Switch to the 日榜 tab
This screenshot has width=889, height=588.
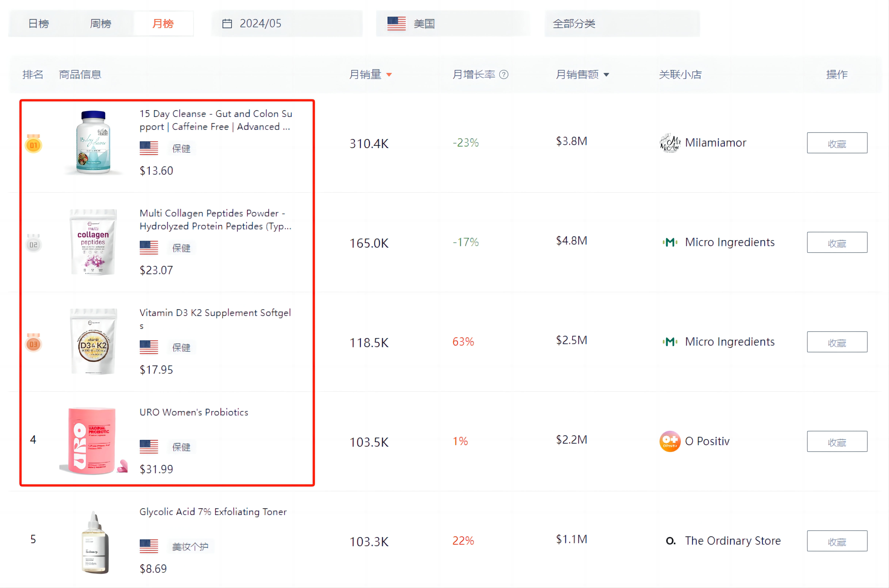pos(39,24)
